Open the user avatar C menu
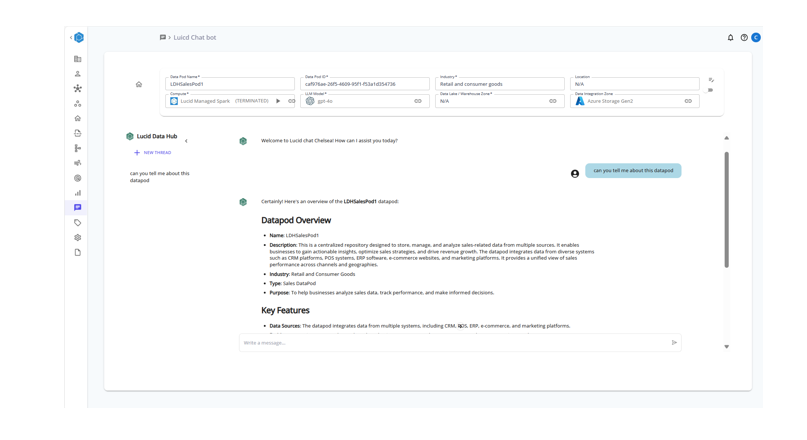This screenshot has height=440, width=807. coord(756,38)
